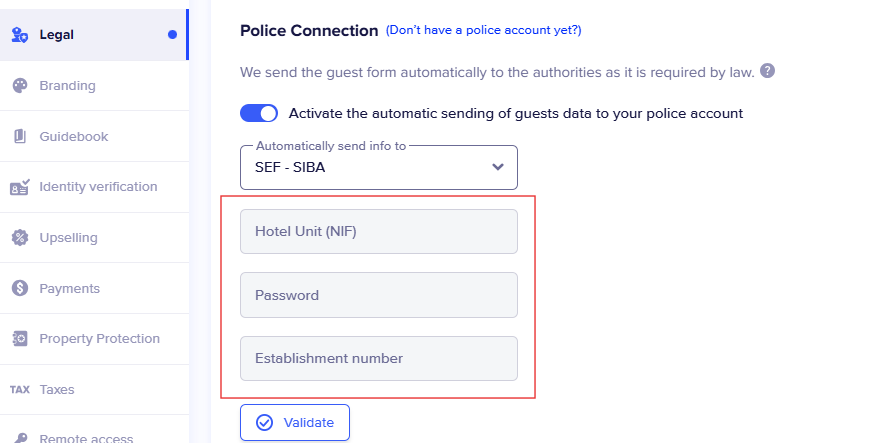Click the Branding palette icon

(x=20, y=85)
